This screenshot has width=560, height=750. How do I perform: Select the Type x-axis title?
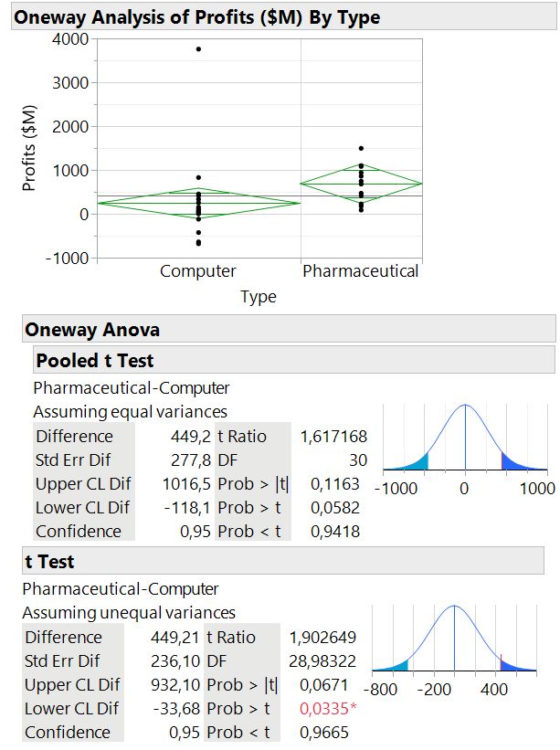pyautogui.click(x=259, y=297)
